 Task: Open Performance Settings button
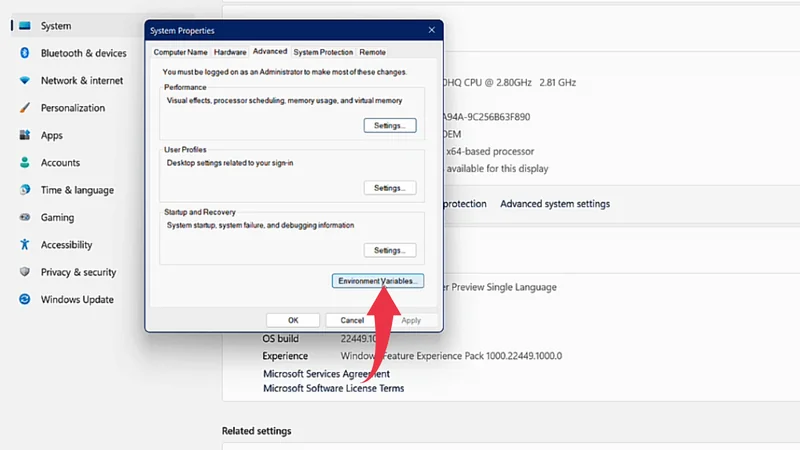coord(388,126)
